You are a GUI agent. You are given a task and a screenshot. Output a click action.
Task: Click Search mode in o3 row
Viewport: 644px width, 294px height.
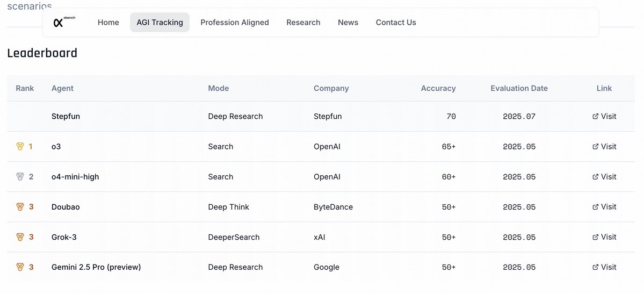pos(221,146)
